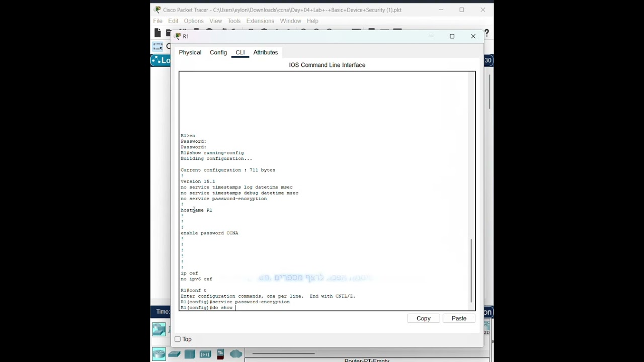Switch to the Config tab
The image size is (644, 362).
(x=218, y=52)
